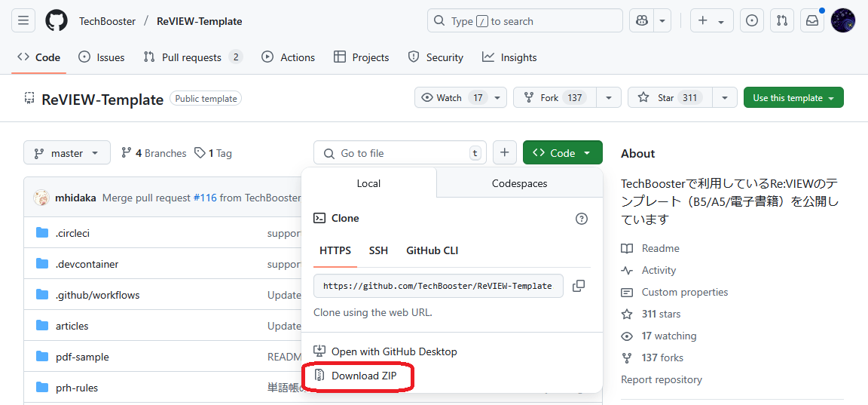Switch to the Code tab
This screenshot has height=405, width=868.
pos(38,57)
